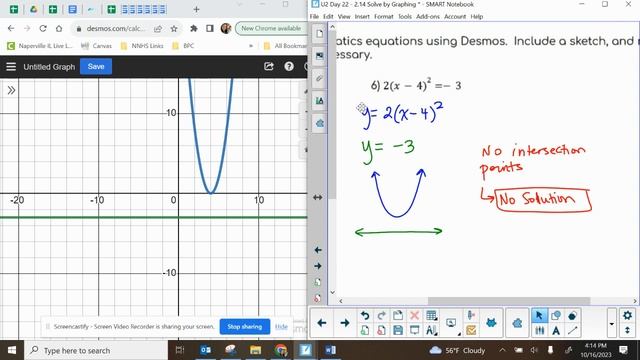Open the Gallery sidebar tab
The height and width of the screenshot is (360, 640).
[319, 56]
